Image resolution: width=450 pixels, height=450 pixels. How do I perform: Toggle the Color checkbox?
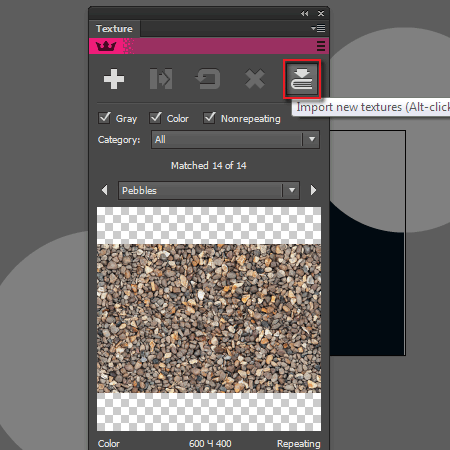[x=155, y=118]
